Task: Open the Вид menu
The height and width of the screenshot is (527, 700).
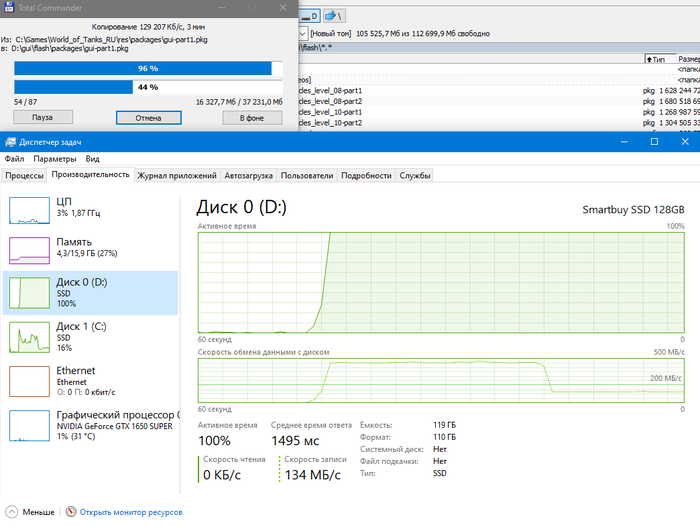Action: pos(92,159)
